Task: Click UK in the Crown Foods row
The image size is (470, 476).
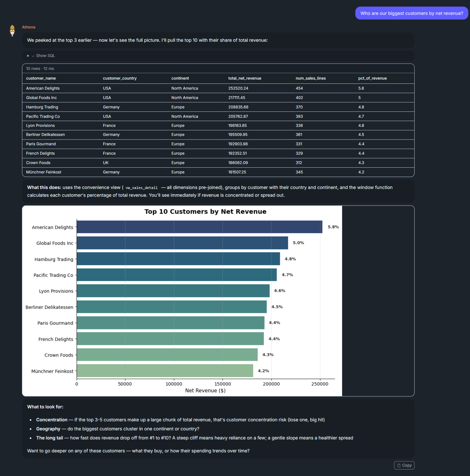Action: (x=106, y=163)
